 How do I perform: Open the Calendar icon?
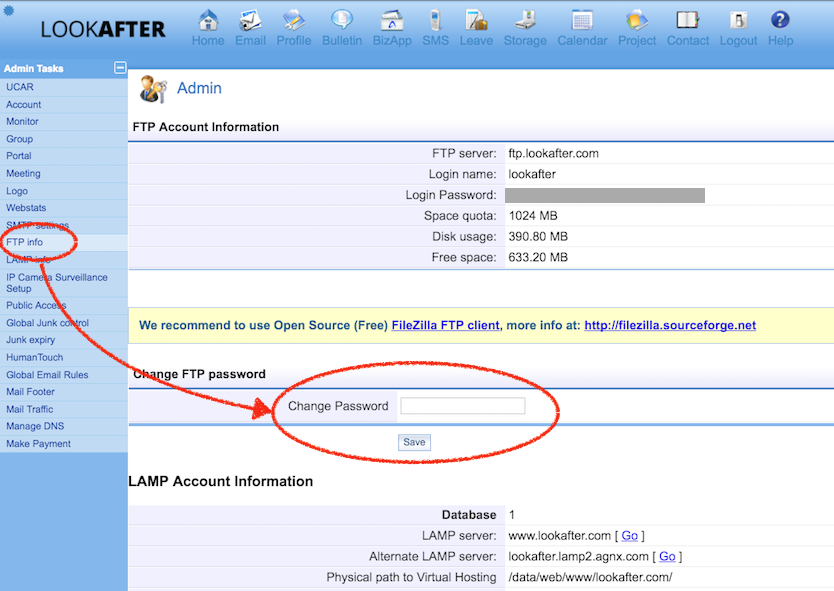click(582, 21)
